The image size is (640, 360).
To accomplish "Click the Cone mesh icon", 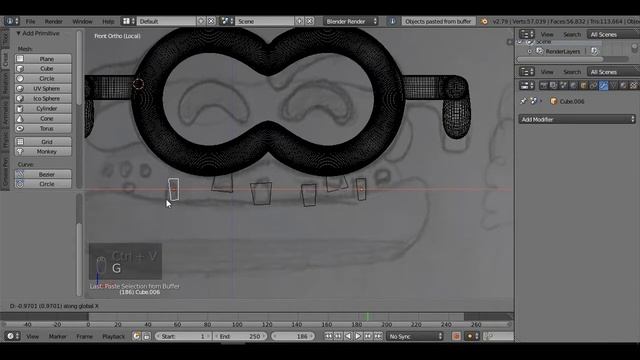I will pos(20,118).
